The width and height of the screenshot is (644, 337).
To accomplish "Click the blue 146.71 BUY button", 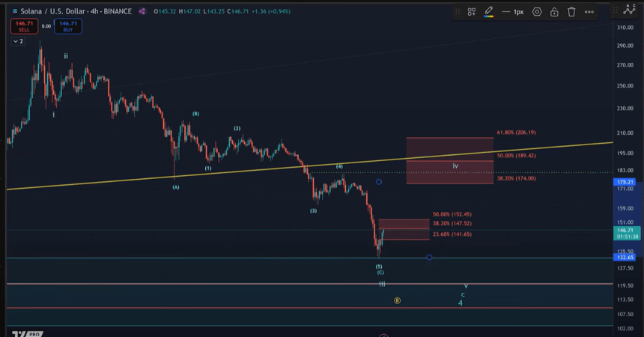I will (x=69, y=25).
